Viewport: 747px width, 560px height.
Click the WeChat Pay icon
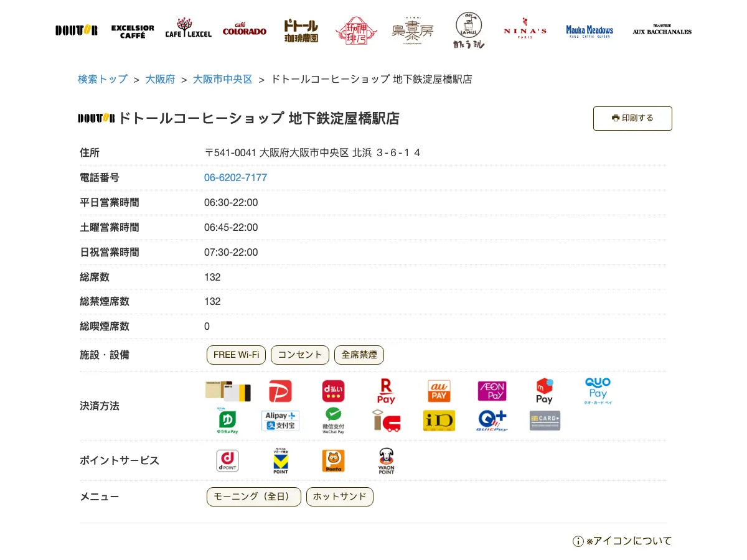coord(333,421)
